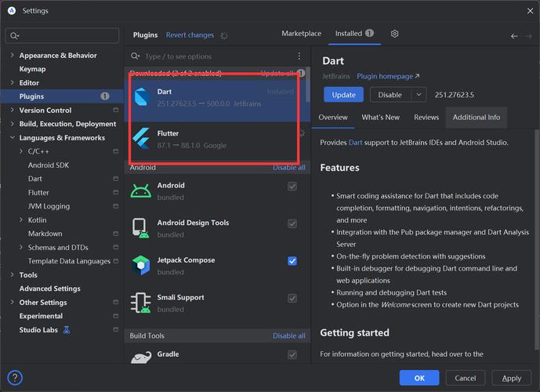Click the Studio Labs flask icon
The image size is (540, 392).
click(67, 329)
